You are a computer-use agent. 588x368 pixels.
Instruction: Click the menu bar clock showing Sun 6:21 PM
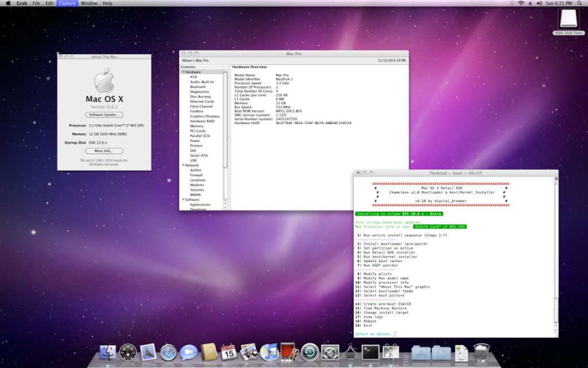[559, 3]
